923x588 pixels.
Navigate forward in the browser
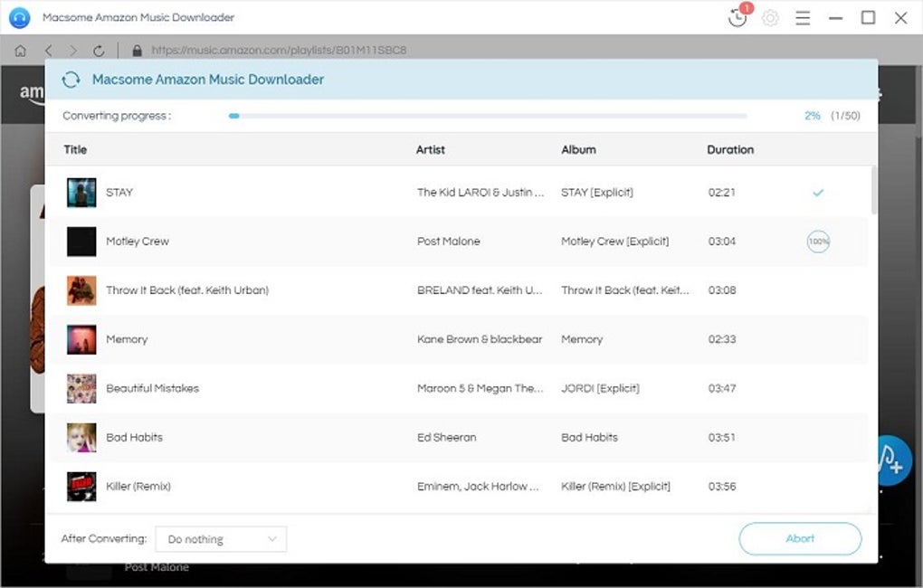point(73,51)
